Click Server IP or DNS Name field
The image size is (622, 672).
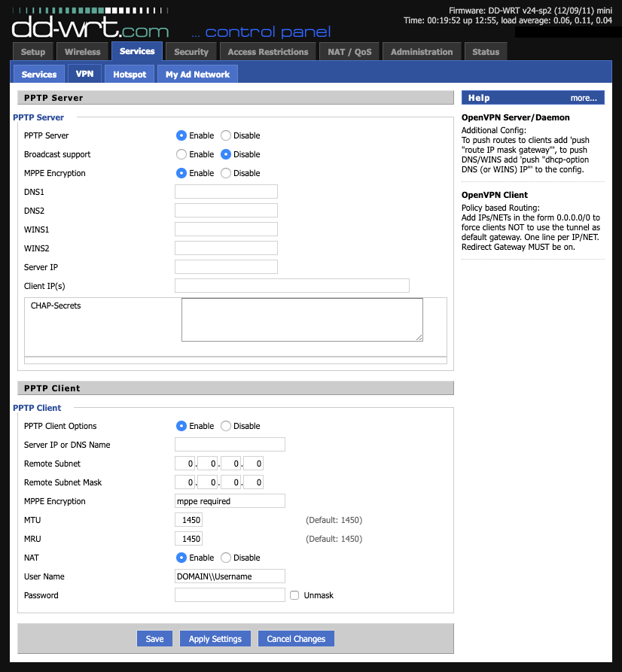(230, 445)
